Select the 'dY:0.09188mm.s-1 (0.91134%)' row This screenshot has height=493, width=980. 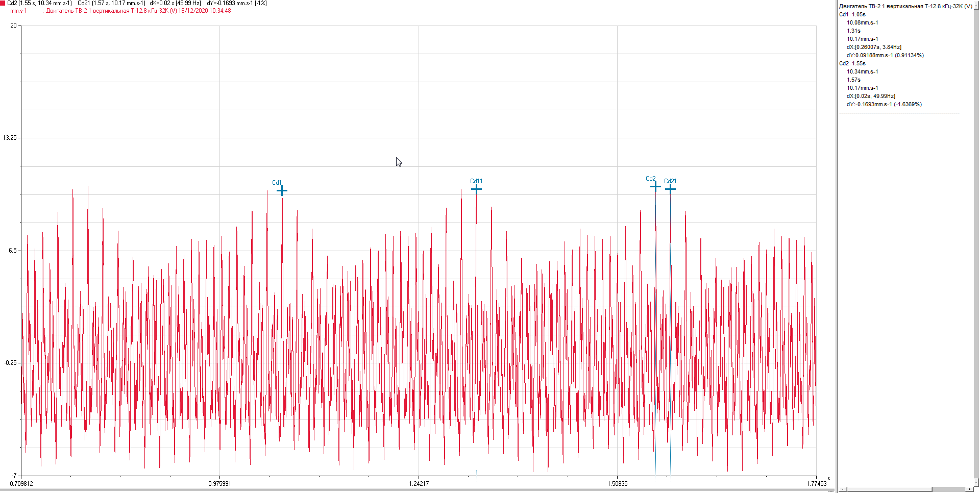coord(885,55)
